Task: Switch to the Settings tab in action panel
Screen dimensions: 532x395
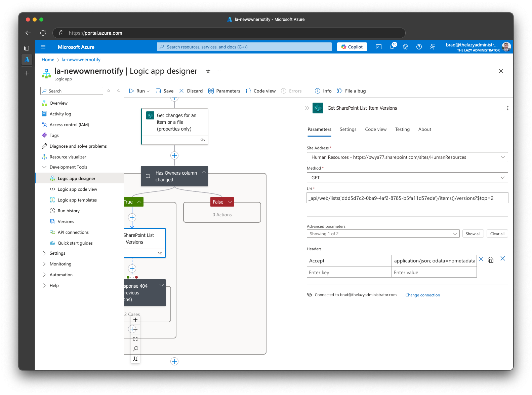Action: click(348, 129)
